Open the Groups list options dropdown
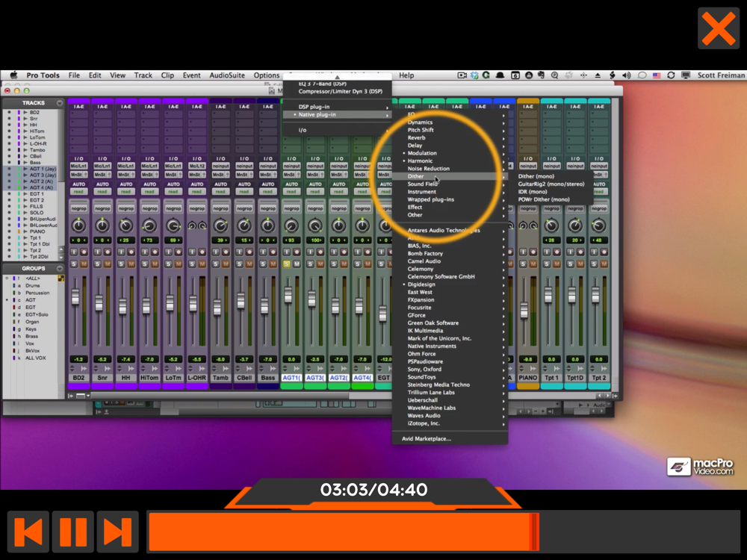The height and width of the screenshot is (560, 747). [60, 269]
